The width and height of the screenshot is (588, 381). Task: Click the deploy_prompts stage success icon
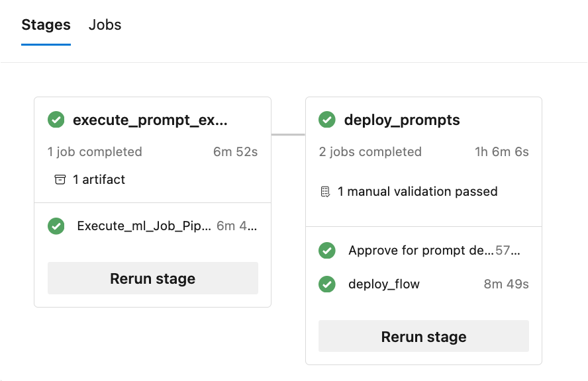tap(327, 120)
